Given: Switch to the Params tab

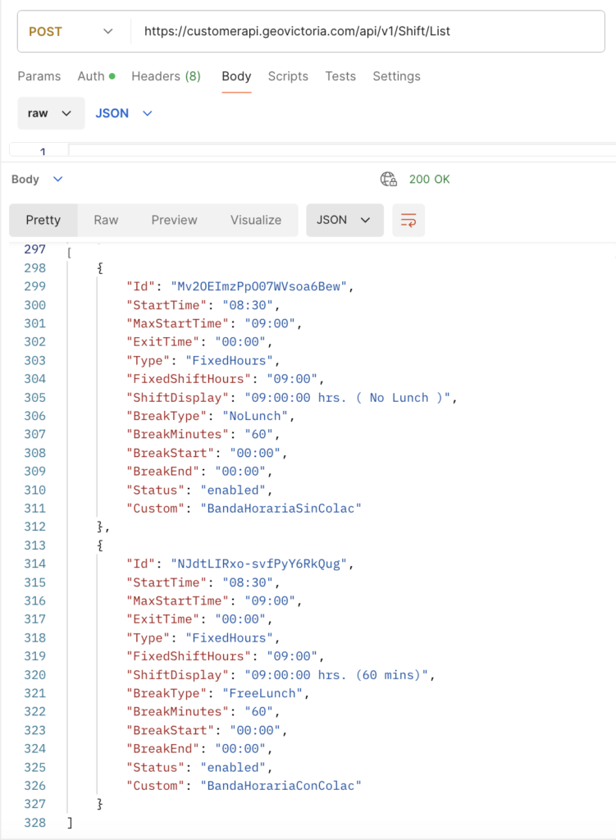Looking at the screenshot, I should point(39,76).
